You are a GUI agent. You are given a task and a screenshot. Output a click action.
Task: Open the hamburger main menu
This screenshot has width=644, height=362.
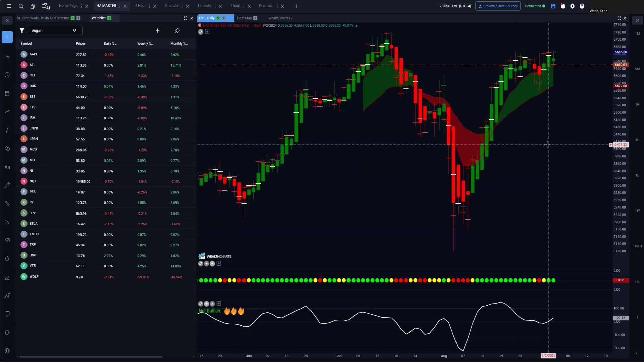tap(9, 6)
